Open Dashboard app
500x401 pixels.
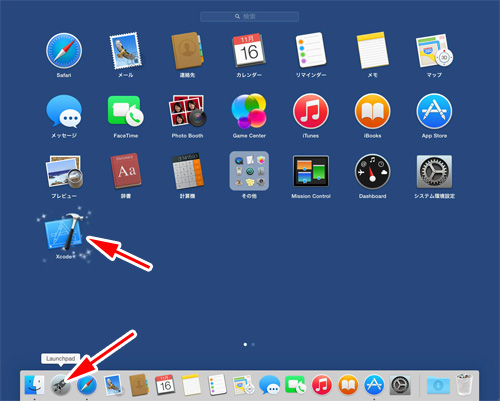point(372,172)
